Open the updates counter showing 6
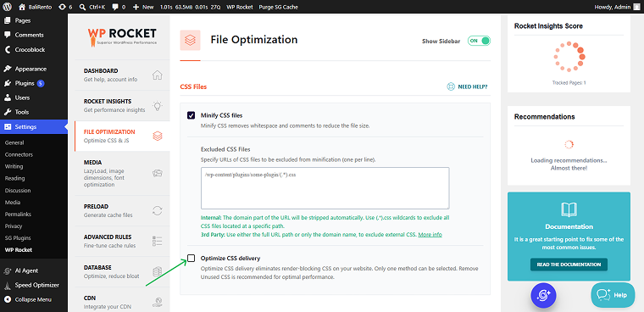This screenshot has height=312, width=644. [x=66, y=7]
